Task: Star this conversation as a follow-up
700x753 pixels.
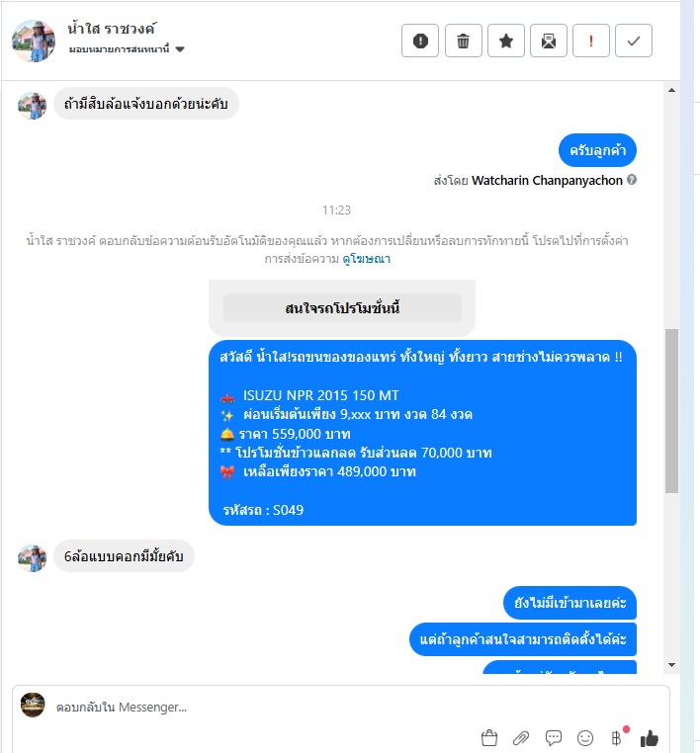Action: click(506, 41)
